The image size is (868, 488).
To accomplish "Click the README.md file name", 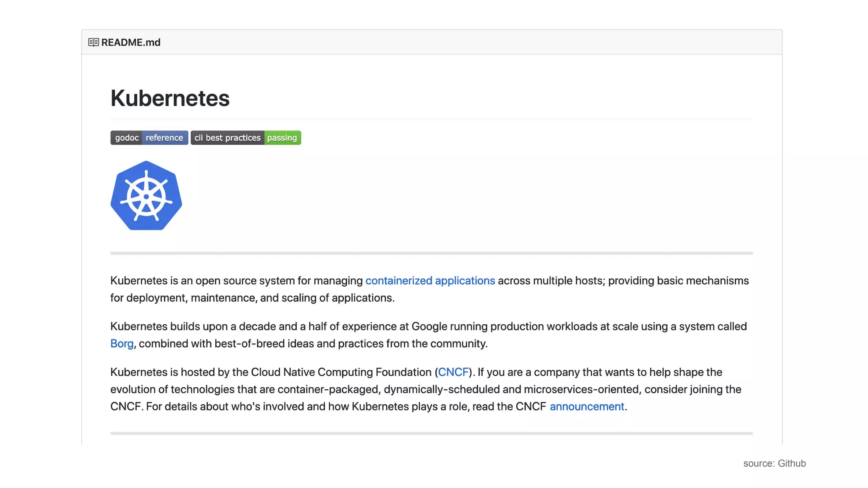I will (131, 42).
